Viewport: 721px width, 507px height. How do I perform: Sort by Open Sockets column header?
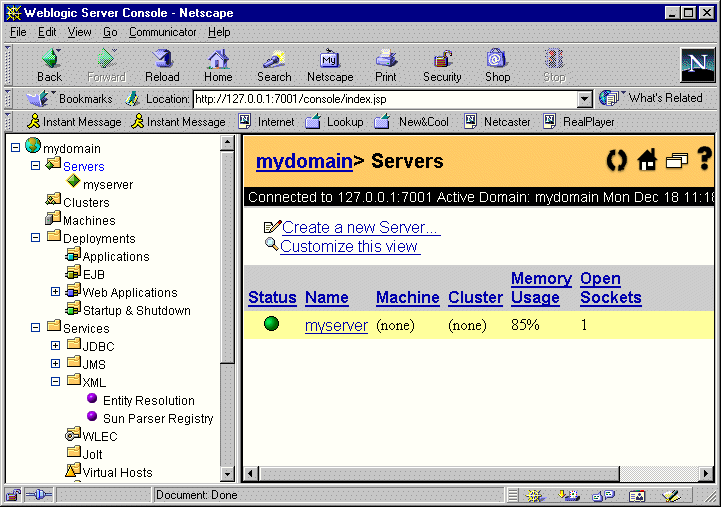(x=611, y=288)
